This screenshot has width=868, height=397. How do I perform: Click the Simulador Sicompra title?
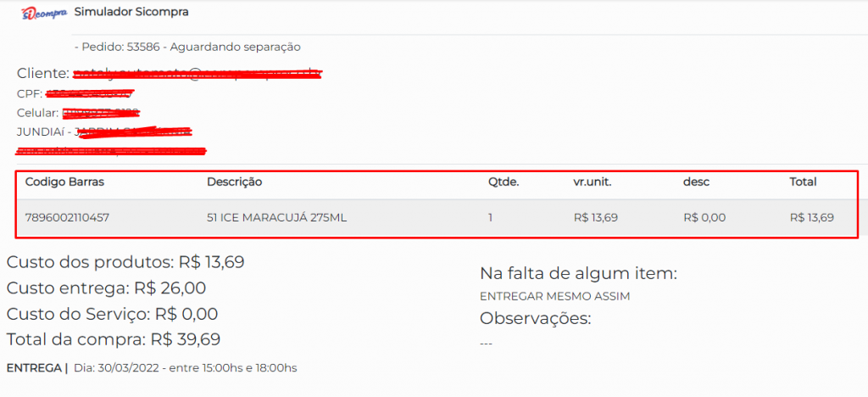click(x=131, y=12)
